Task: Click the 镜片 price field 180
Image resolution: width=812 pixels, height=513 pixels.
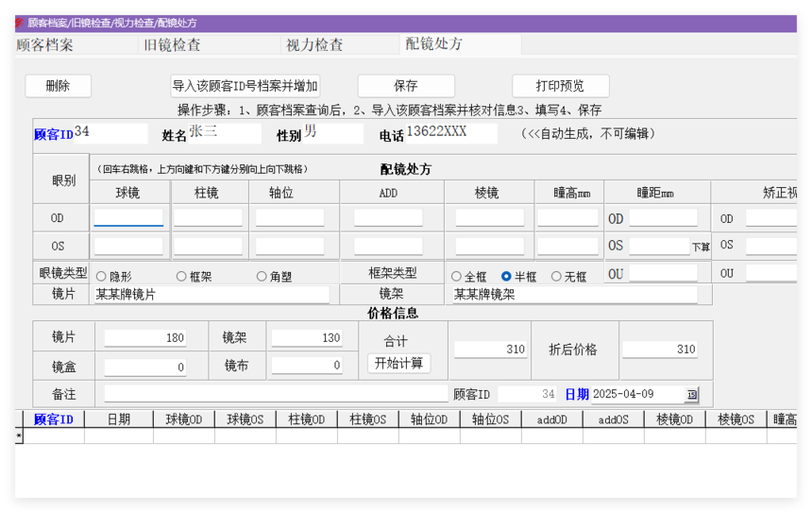Action: click(x=145, y=338)
